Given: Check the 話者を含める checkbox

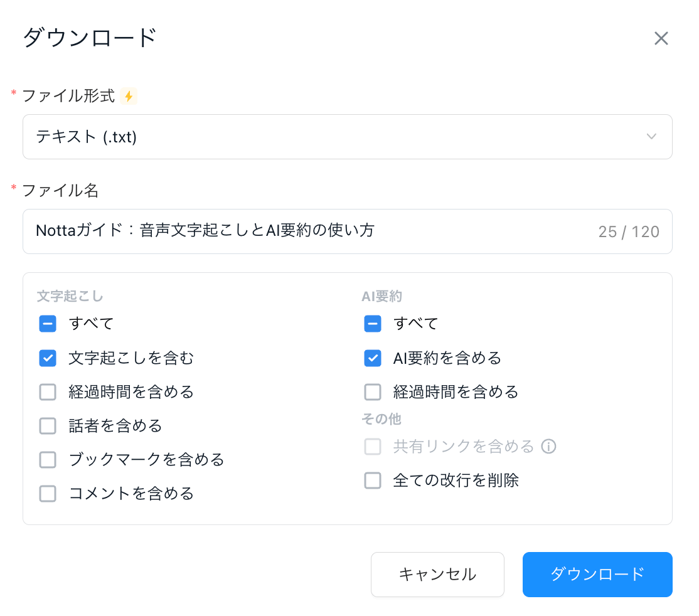Looking at the screenshot, I should (x=48, y=426).
